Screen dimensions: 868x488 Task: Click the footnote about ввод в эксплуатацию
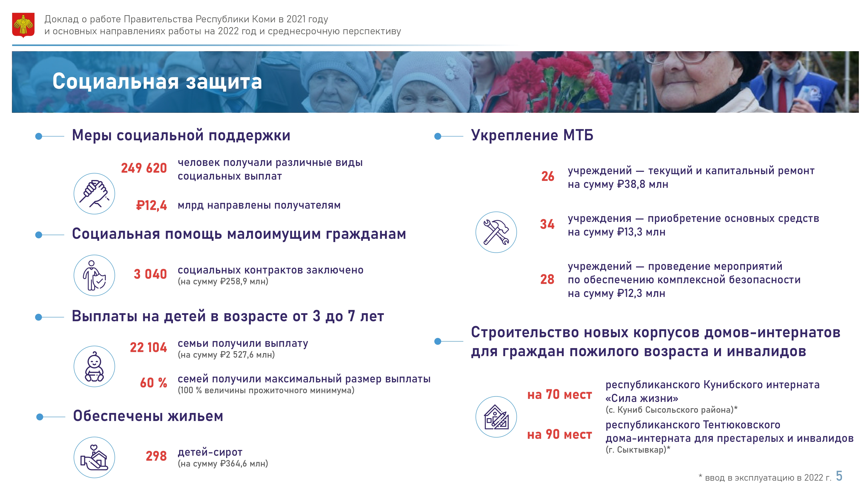765,478
